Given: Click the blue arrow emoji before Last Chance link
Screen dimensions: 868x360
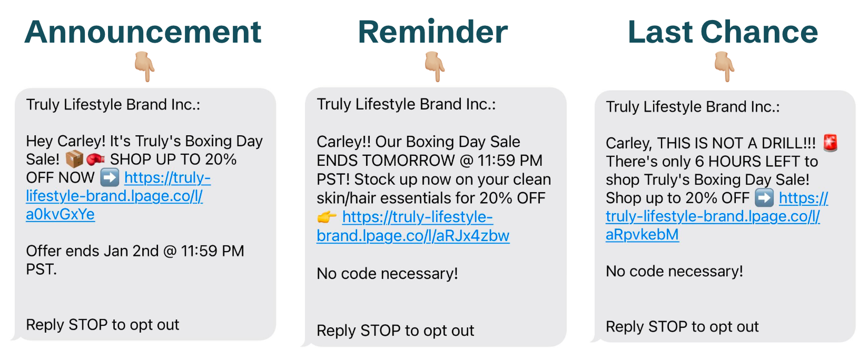Looking at the screenshot, I should click(764, 198).
